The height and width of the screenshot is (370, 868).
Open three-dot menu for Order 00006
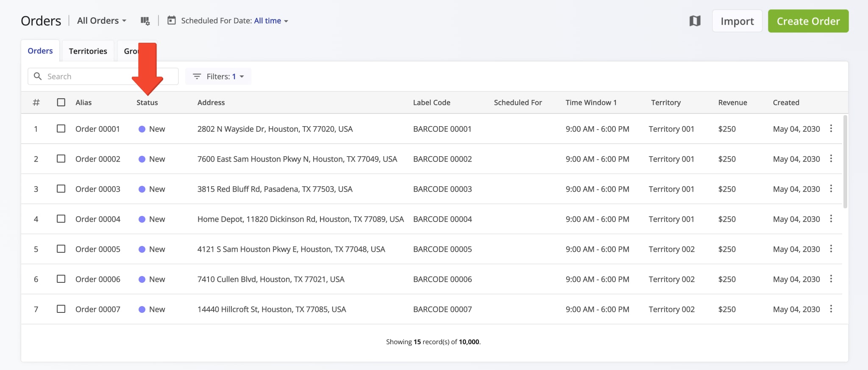[831, 279]
